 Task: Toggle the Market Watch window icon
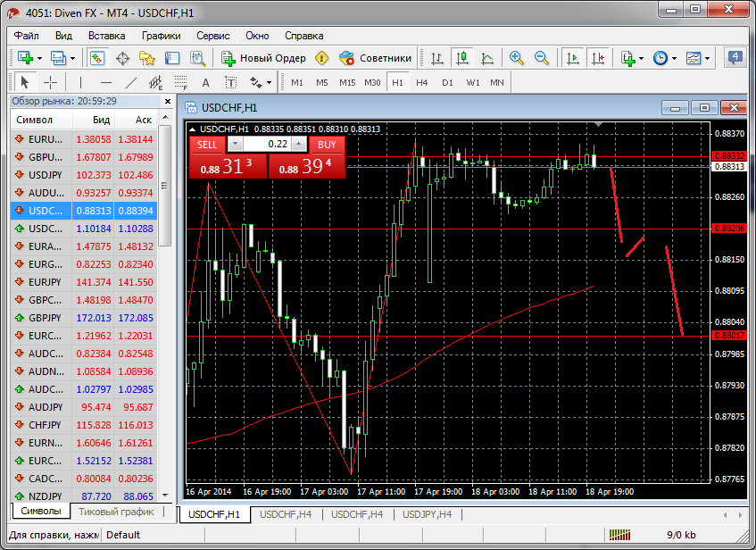pos(97,58)
